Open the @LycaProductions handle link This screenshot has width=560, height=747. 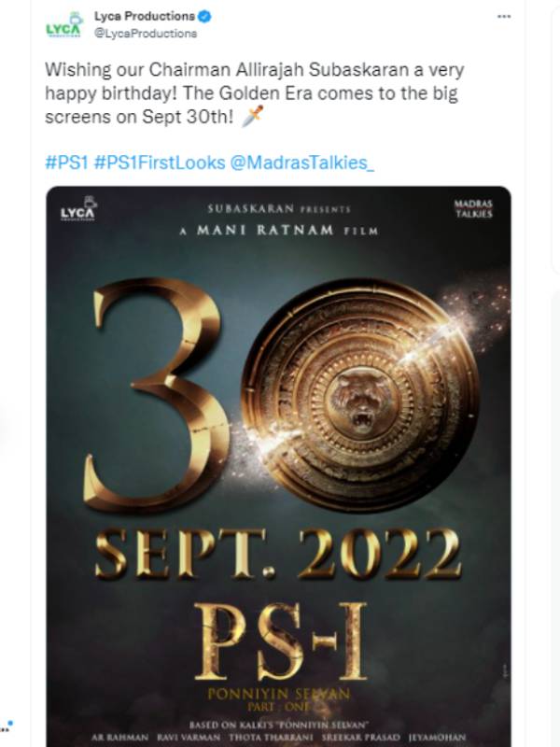pos(146,34)
